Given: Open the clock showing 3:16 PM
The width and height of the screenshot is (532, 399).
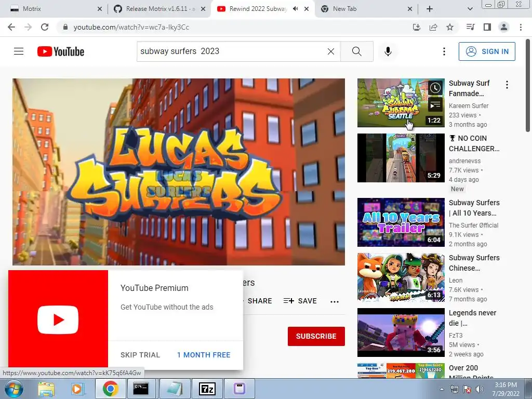Looking at the screenshot, I should click(506, 389).
